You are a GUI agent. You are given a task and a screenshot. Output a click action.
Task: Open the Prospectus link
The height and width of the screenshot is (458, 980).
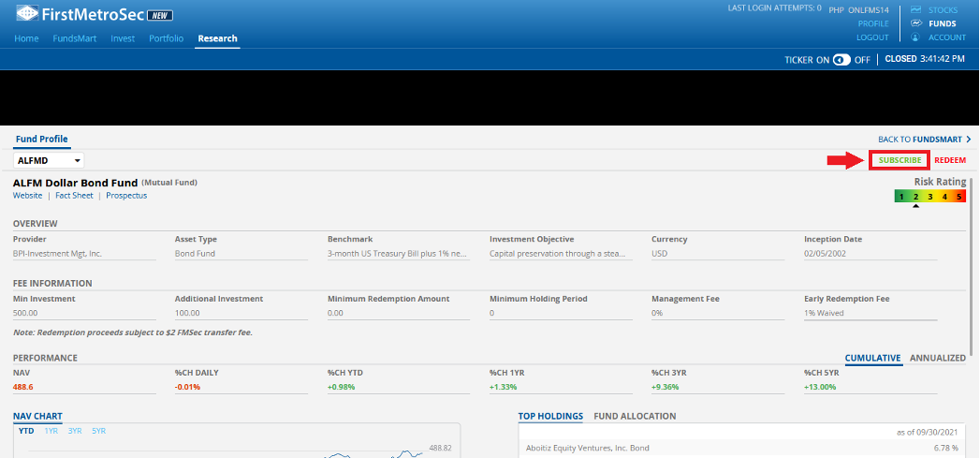point(126,195)
